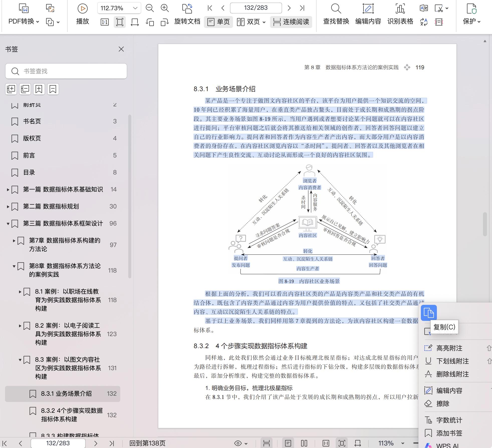Screen dimensions: 492x448
Task: Click the translate A文 icon
Action: (424, 8)
